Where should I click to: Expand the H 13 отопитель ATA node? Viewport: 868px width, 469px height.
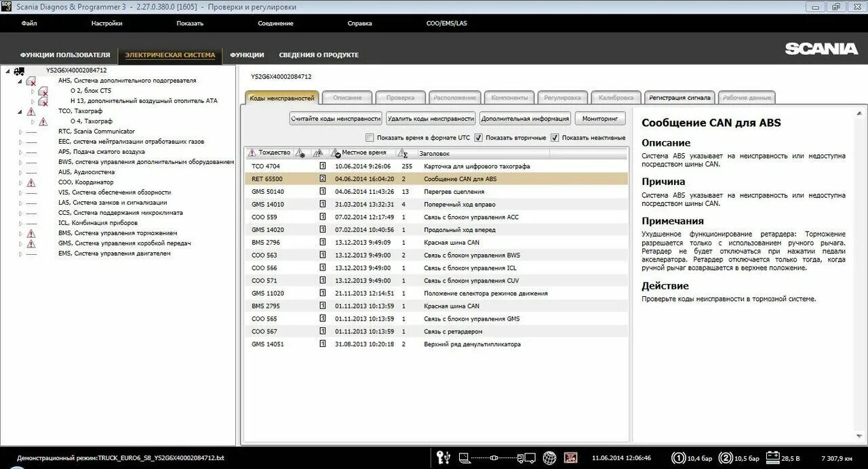point(33,101)
